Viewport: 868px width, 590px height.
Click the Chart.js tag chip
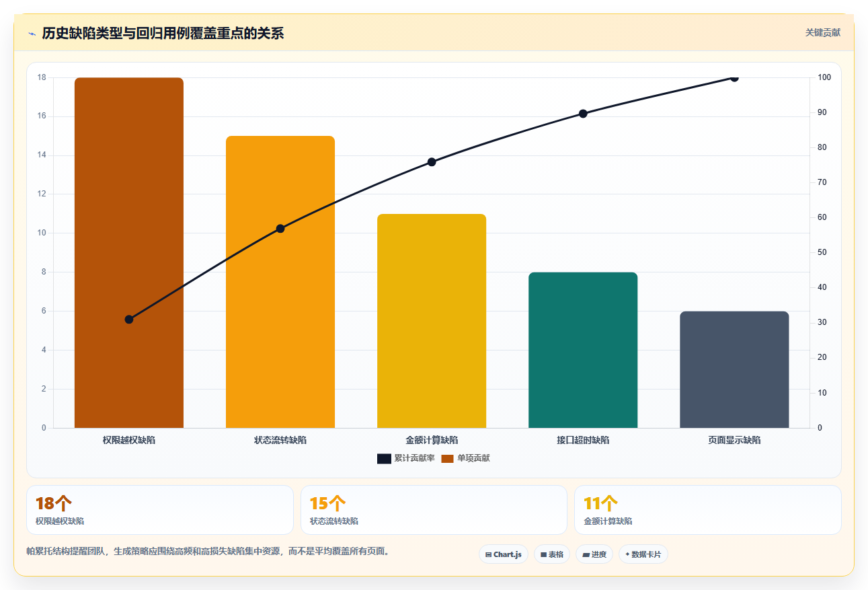click(x=504, y=554)
